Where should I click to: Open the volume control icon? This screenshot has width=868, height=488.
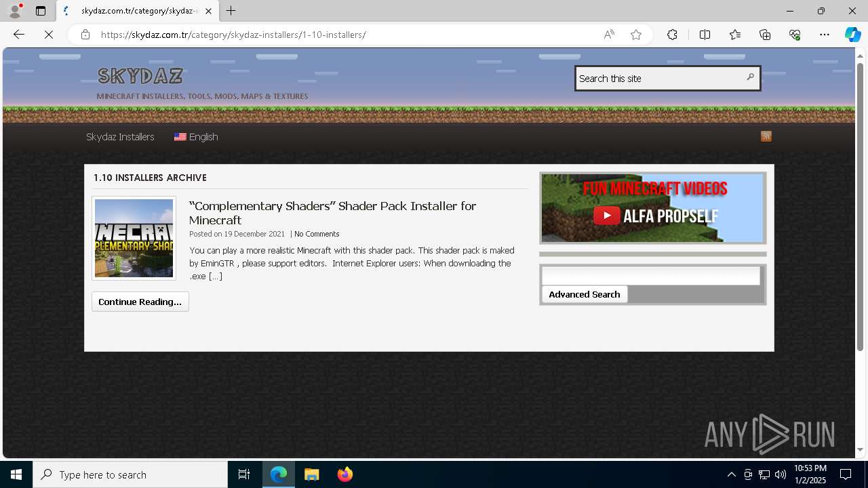[781, 474]
